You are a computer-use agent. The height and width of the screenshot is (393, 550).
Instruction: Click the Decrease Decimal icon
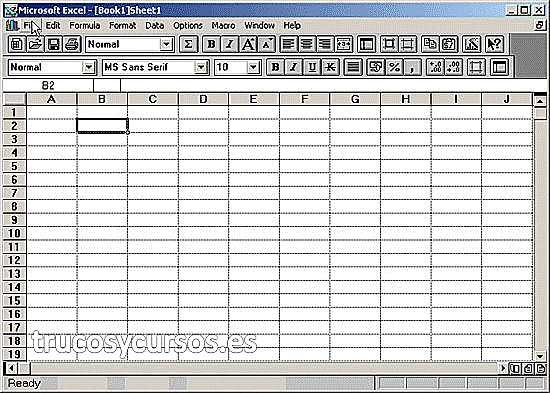[x=454, y=67]
